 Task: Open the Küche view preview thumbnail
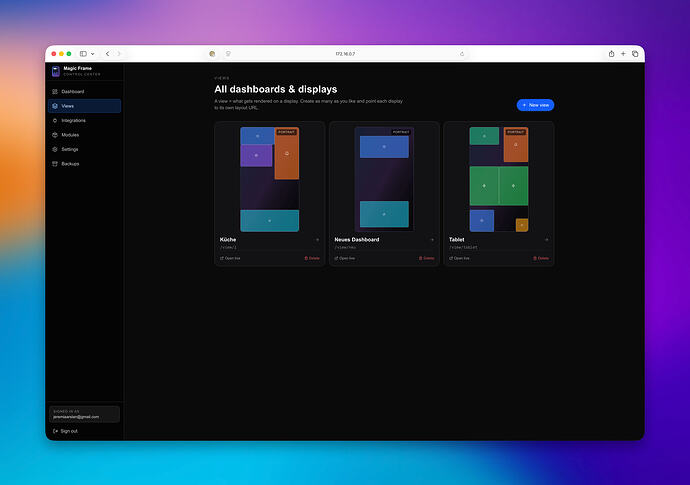pos(270,179)
